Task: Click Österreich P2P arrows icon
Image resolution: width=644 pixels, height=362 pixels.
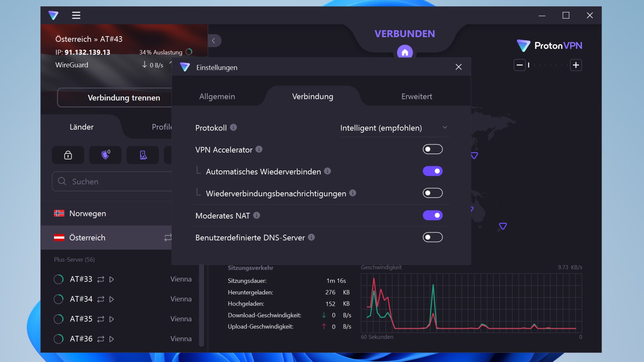Action: 168,238
